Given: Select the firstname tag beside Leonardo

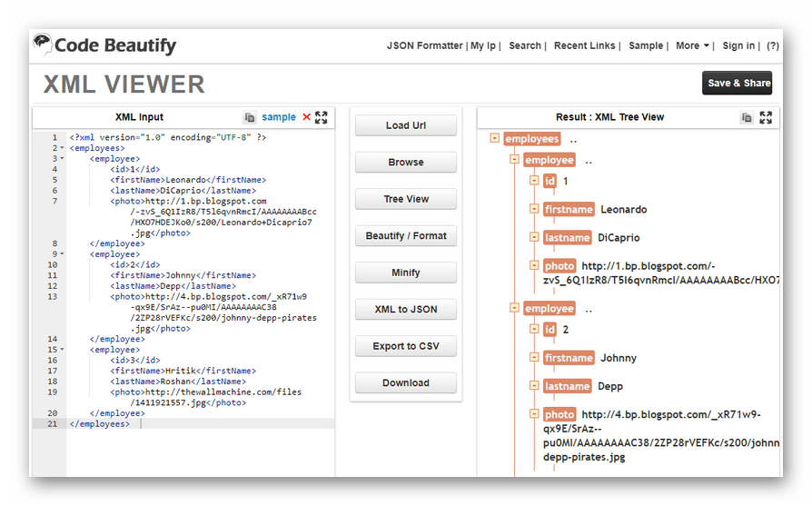Looking at the screenshot, I should click(569, 209).
